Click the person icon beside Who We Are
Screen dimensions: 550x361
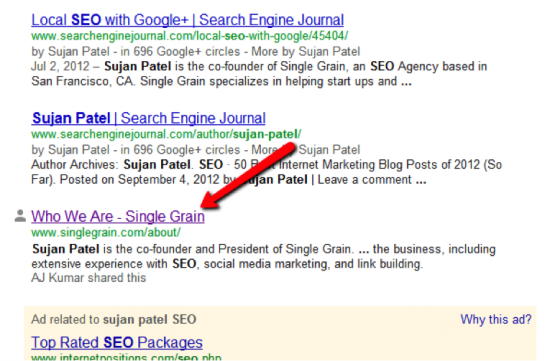tap(20, 216)
